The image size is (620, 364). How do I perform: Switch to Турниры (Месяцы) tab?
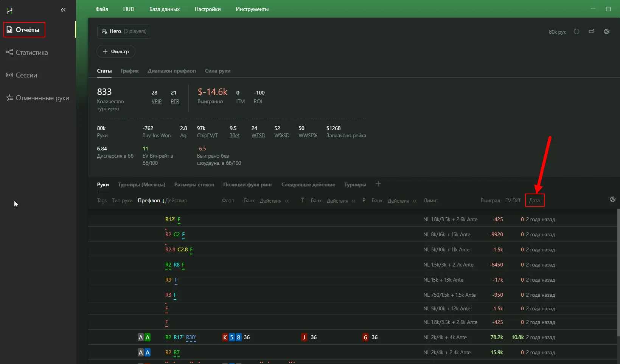141,185
